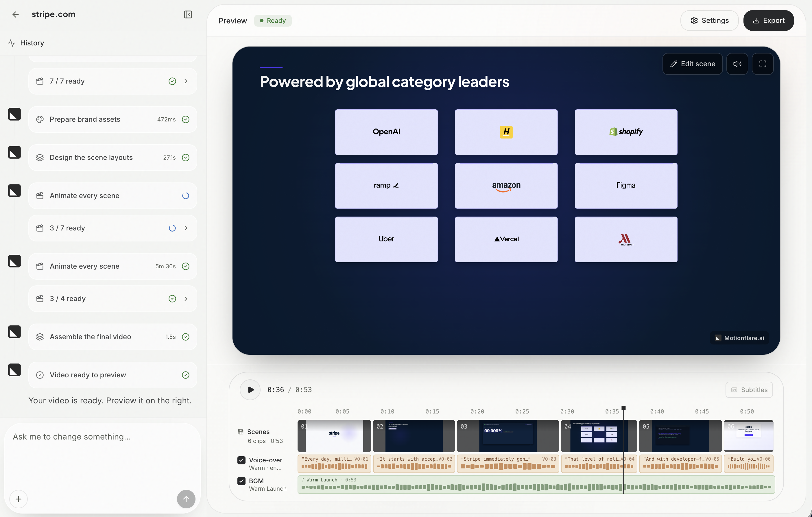Click the OpenAI logo card
The height and width of the screenshot is (517, 812).
pos(386,132)
